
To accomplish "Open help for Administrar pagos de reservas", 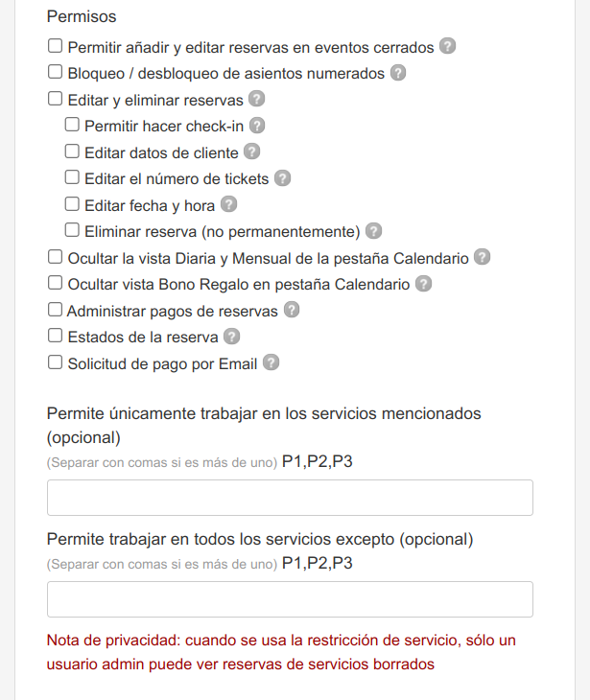I will (x=292, y=310).
